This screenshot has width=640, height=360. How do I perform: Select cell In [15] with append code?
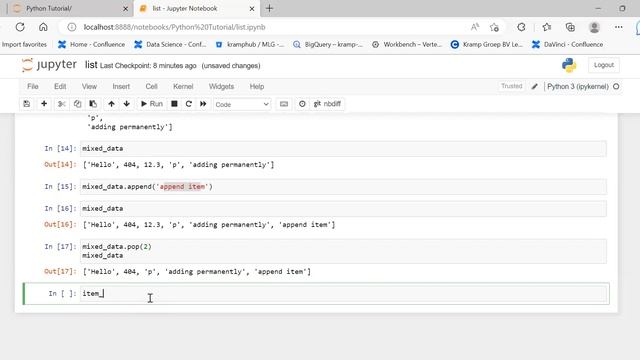click(343, 187)
